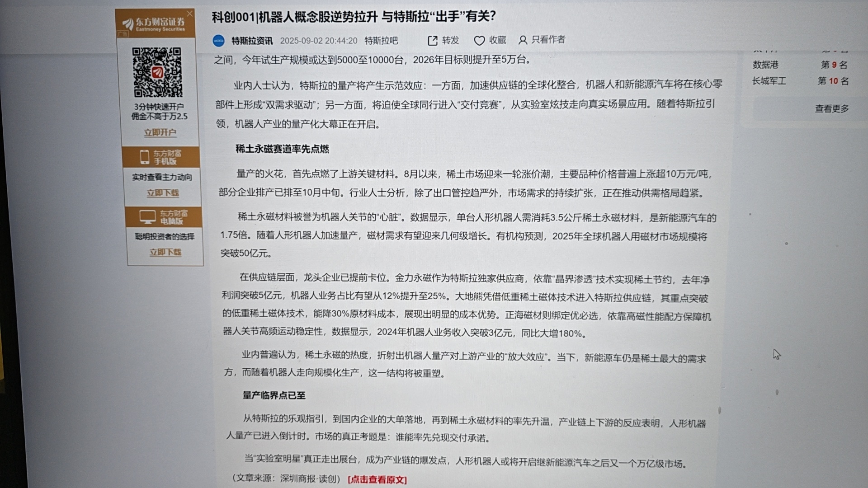Open the 特斯拉资讯 author name link
The image size is (868, 488).
[252, 41]
